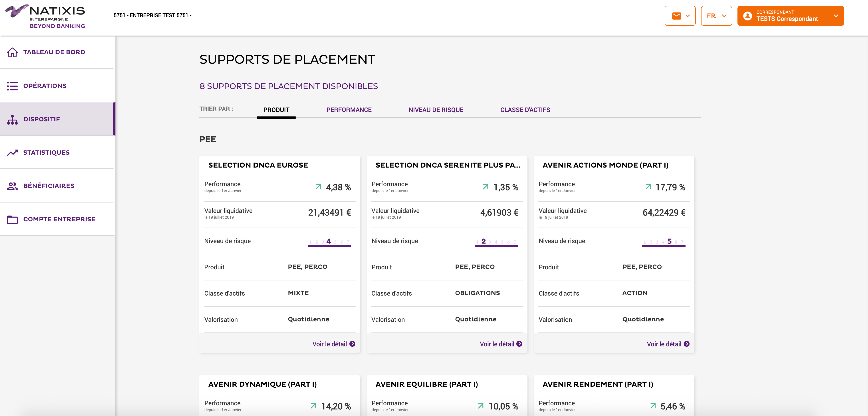Open the Compte entreprise section
Image resolution: width=868 pixels, height=416 pixels.
click(58, 219)
